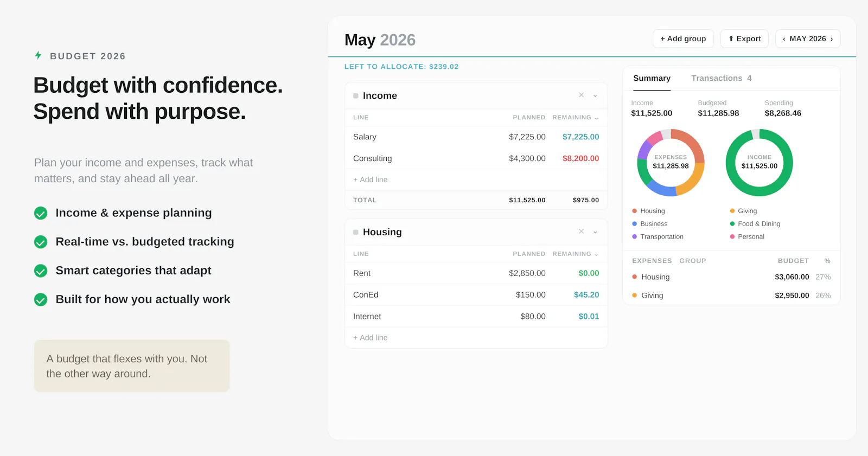Select the ConEd line name
Screen dimensions: 868x456
(366, 294)
